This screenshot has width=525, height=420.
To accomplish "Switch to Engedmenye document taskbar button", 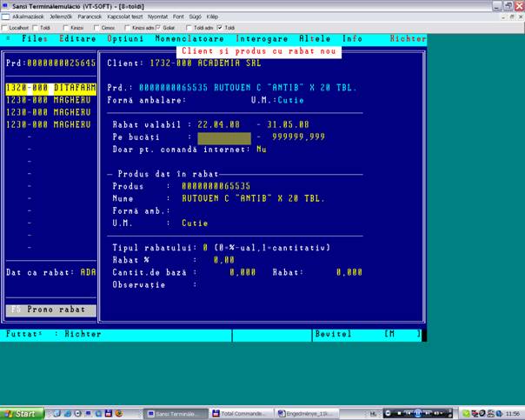I will click(x=306, y=414).
